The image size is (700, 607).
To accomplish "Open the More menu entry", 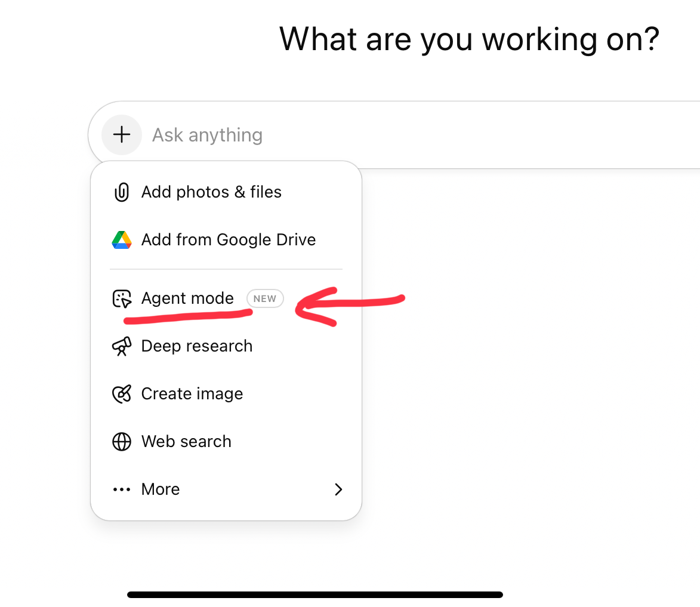I will click(x=226, y=489).
